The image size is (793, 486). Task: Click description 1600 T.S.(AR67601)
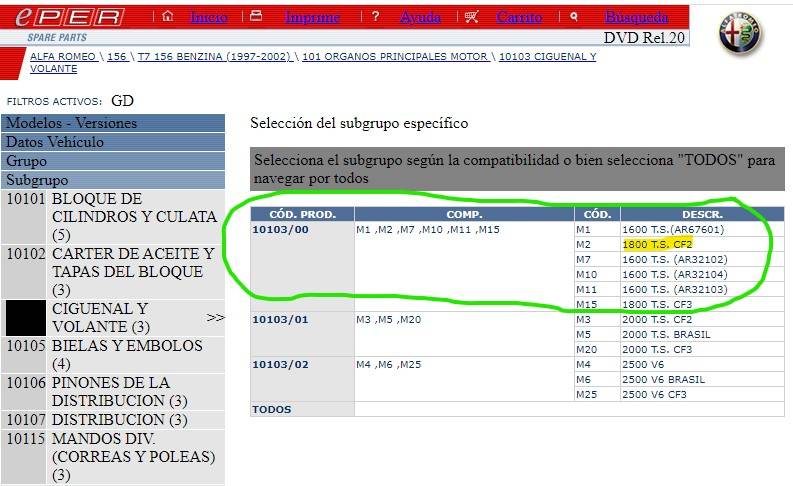(x=673, y=230)
